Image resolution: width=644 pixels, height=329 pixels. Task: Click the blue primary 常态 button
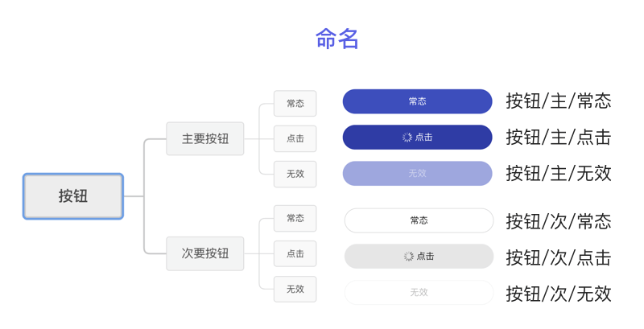417,101
